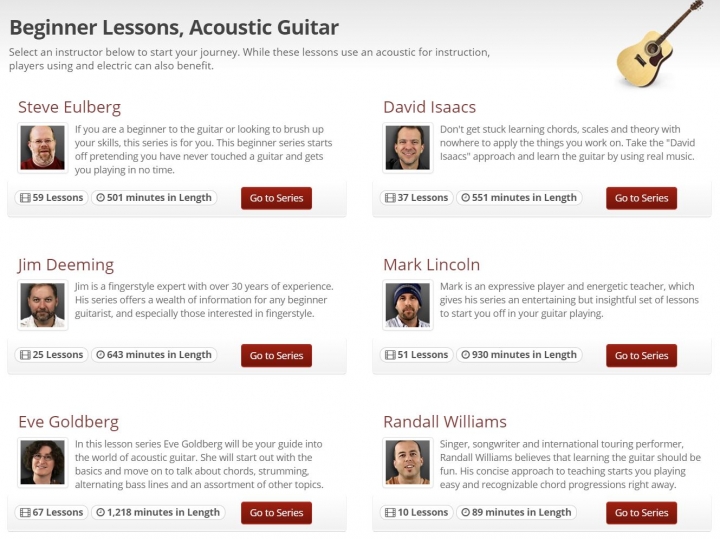Image resolution: width=720 pixels, height=539 pixels.
Task: Click film icon beside 37 Lessons
Action: (390, 198)
